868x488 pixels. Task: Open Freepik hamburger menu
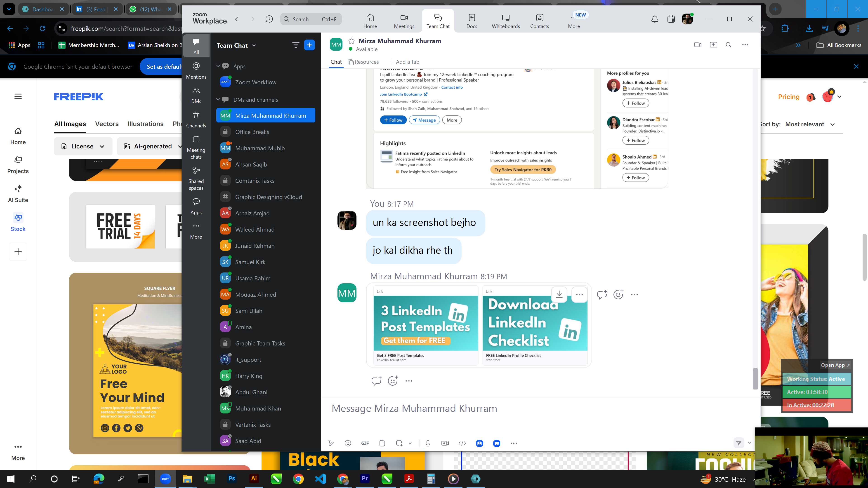click(18, 96)
